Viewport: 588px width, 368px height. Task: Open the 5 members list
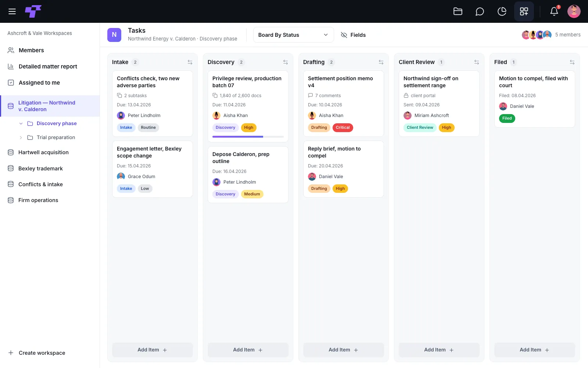coord(551,35)
